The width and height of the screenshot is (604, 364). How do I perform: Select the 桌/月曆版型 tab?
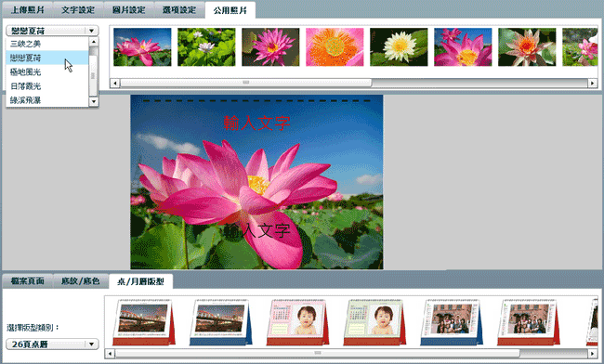pyautogui.click(x=140, y=281)
